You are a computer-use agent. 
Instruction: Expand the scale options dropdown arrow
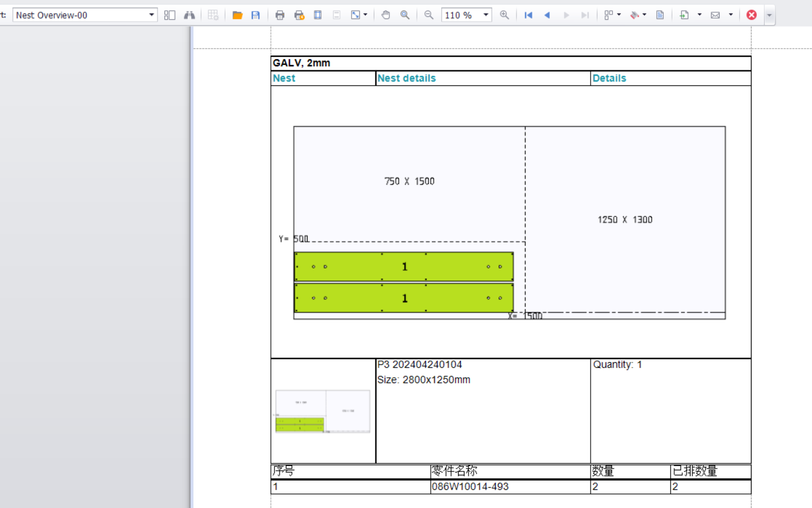click(366, 15)
